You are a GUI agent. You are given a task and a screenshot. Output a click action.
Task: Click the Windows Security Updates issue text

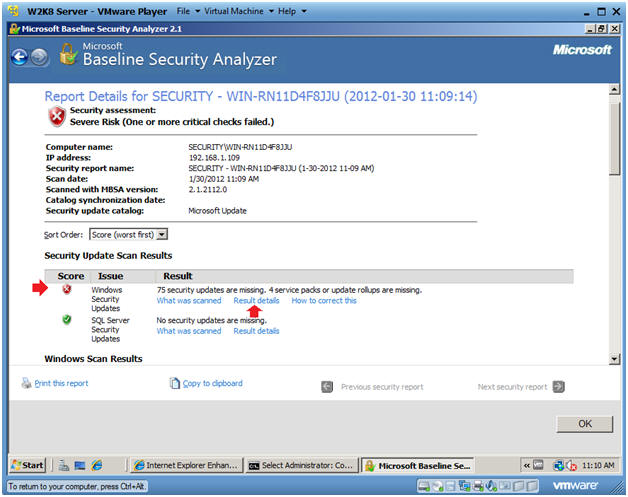(x=107, y=299)
